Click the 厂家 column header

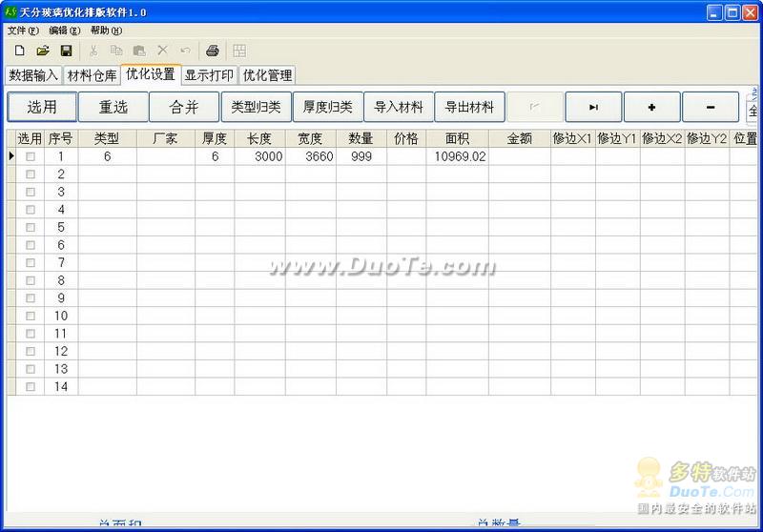click(x=165, y=139)
